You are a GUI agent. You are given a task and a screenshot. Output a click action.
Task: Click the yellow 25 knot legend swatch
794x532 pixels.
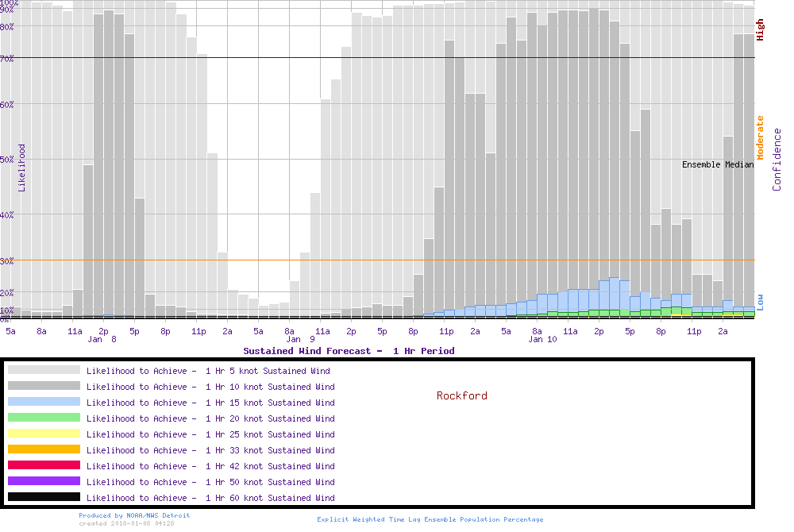44,434
